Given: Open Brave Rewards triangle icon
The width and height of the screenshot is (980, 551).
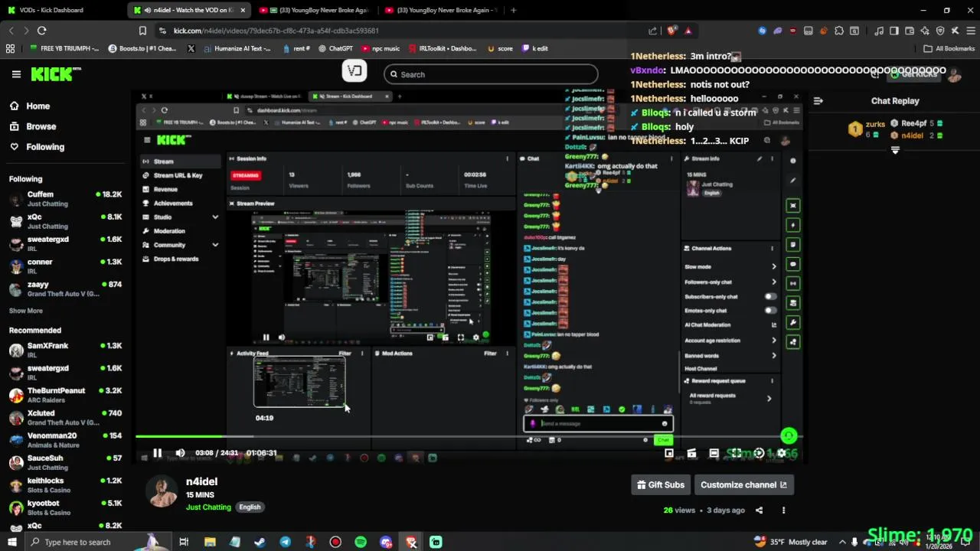Looking at the screenshot, I should [x=688, y=31].
